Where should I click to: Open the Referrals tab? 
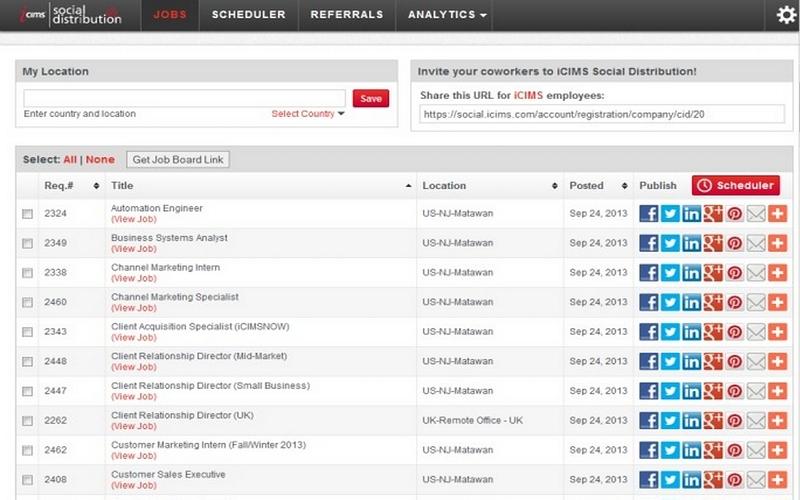(x=346, y=15)
